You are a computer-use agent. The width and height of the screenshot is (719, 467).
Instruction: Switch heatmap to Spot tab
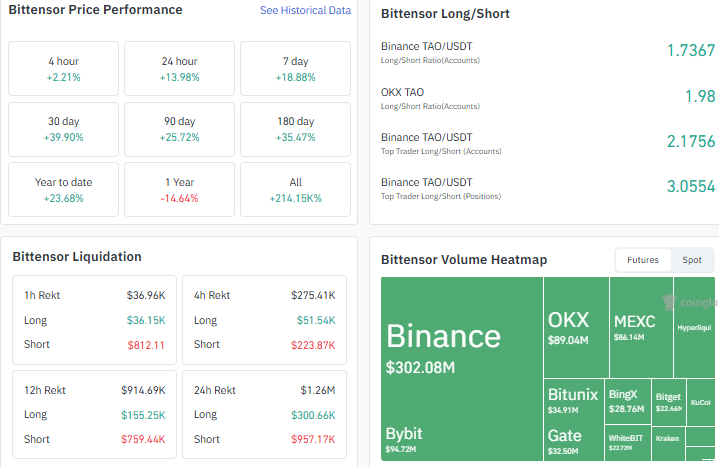[x=691, y=260]
